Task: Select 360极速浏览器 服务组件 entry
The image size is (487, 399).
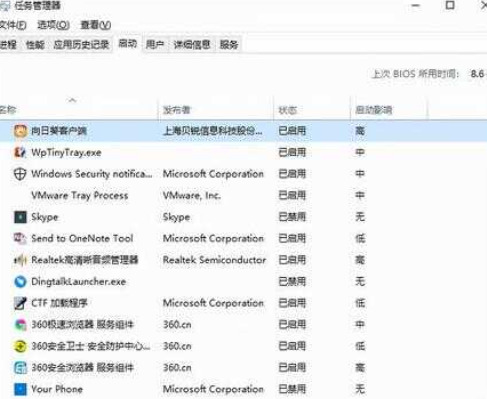Action: coord(82,325)
